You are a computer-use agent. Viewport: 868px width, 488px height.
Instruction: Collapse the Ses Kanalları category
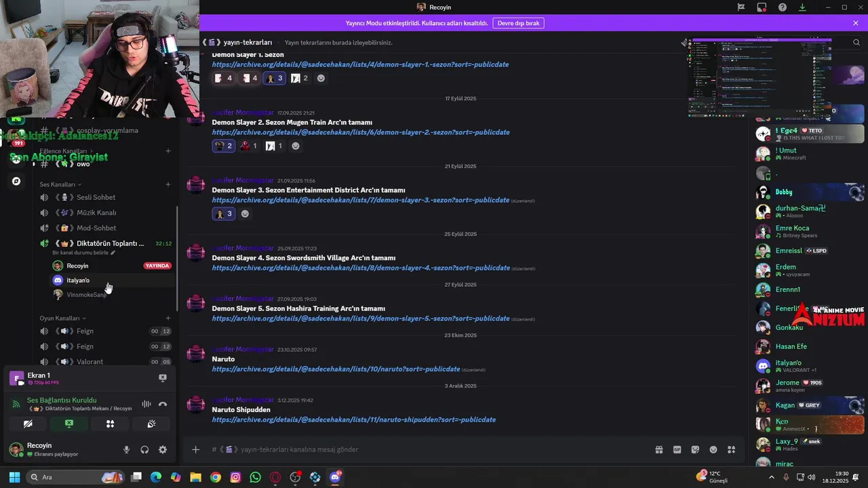point(60,184)
